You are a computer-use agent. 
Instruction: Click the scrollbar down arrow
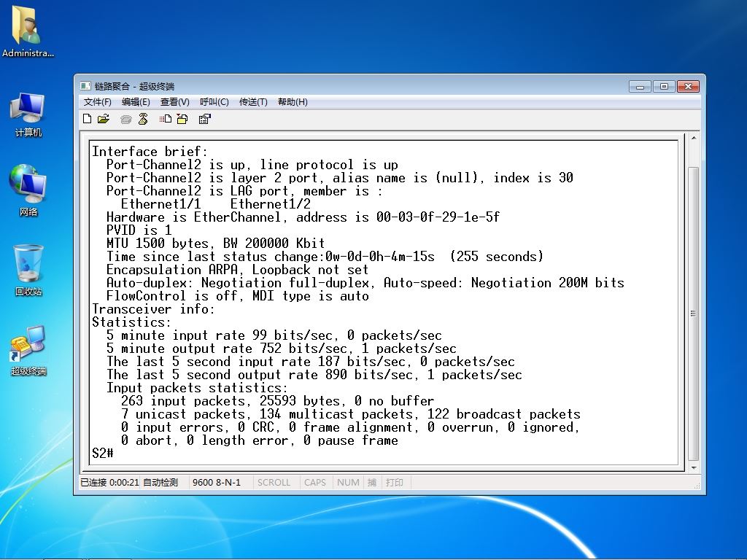pos(694,467)
